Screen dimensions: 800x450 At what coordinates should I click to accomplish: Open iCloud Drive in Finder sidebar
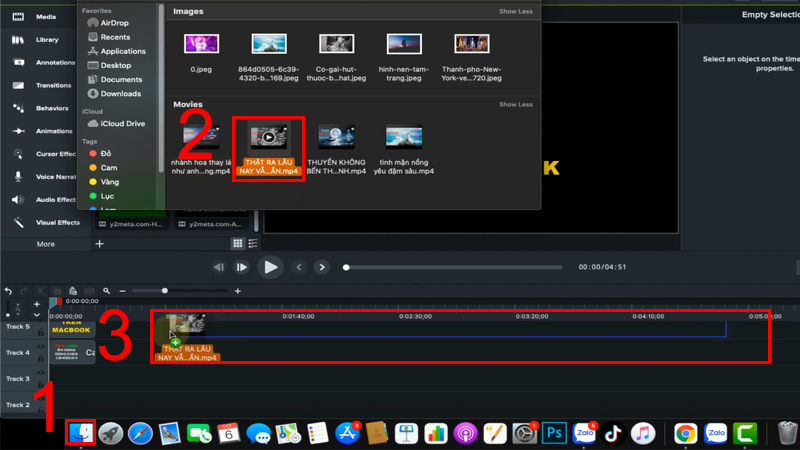click(x=116, y=124)
